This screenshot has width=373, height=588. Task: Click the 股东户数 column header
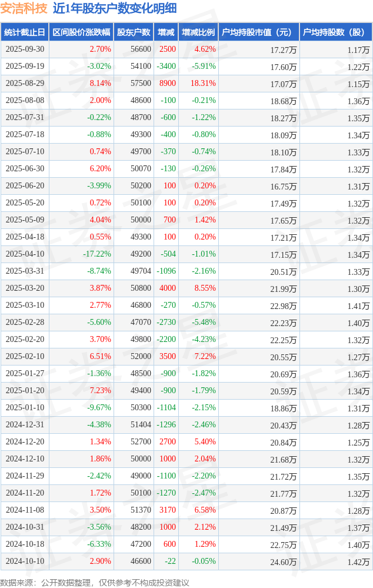pyautogui.click(x=134, y=32)
